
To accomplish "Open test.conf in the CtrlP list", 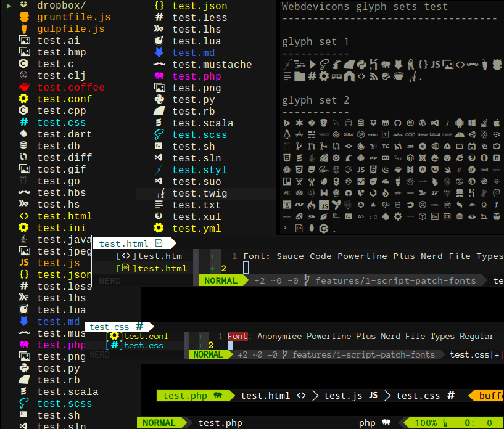I will (x=146, y=336).
